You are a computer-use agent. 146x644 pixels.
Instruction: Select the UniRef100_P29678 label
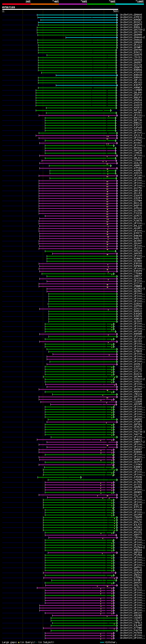click(x=131, y=221)
